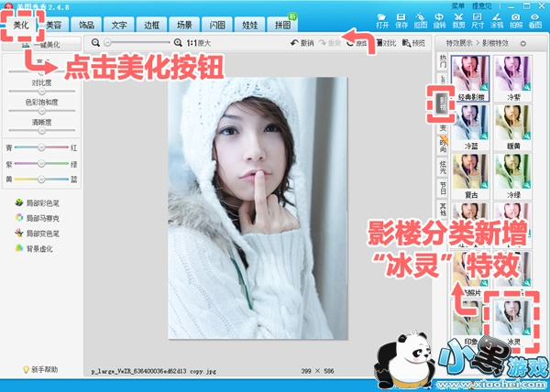550x392 pixels.
Task: Open the 看图 image viewer
Action: (x=535, y=21)
